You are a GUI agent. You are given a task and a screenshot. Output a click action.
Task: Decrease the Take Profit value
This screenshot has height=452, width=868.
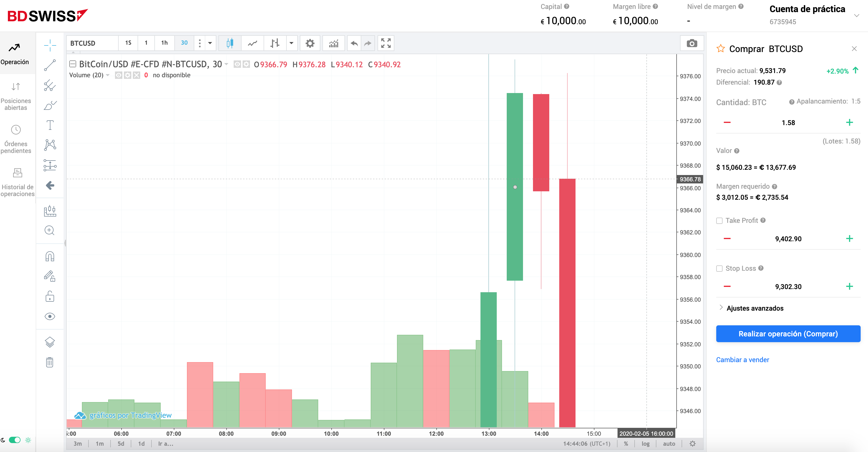(727, 238)
